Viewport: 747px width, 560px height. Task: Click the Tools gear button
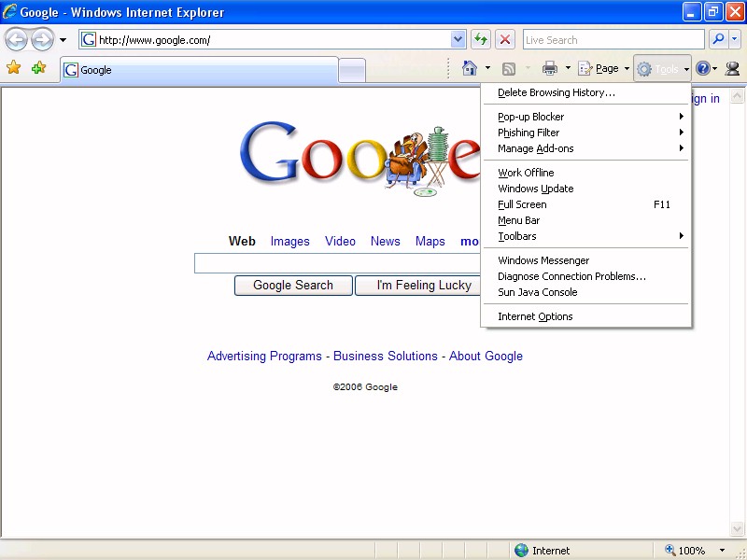tap(661, 69)
